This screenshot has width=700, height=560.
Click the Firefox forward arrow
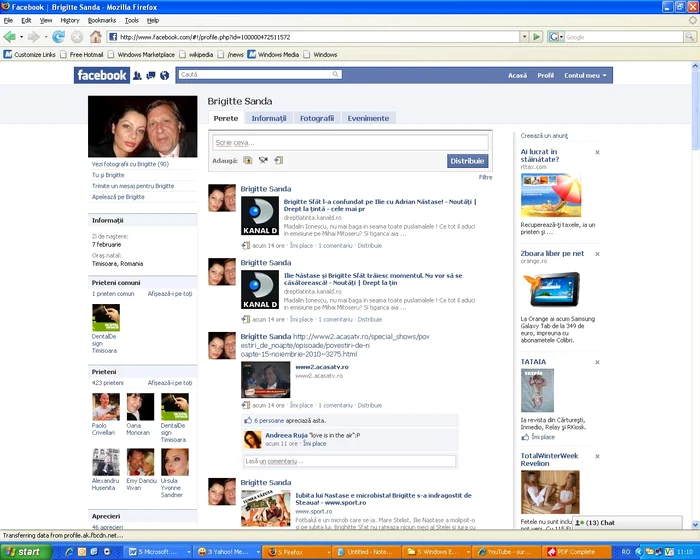click(34, 37)
